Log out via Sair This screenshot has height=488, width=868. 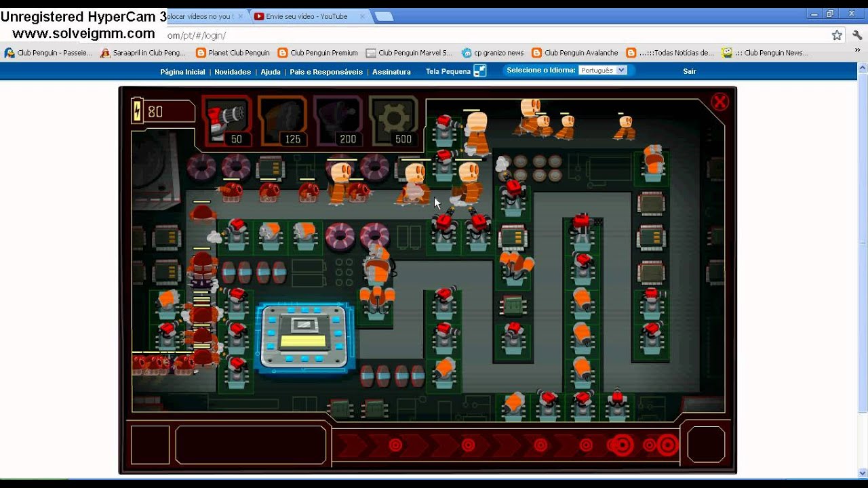pyautogui.click(x=690, y=71)
